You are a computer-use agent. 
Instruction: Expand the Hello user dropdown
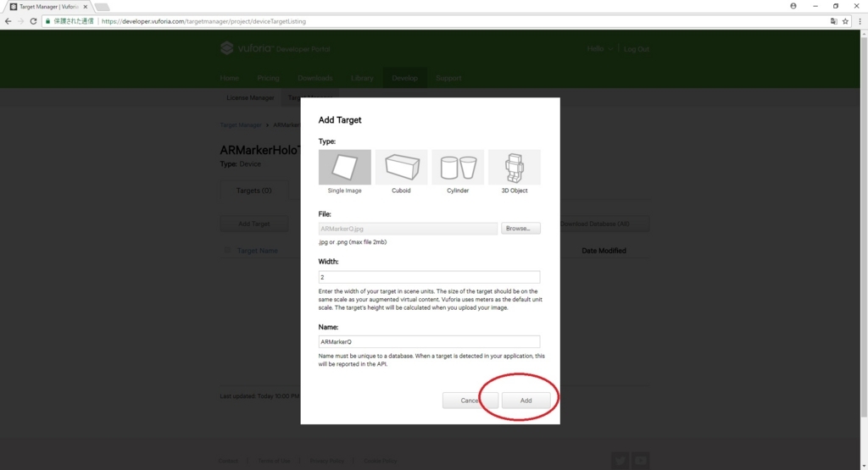600,48
